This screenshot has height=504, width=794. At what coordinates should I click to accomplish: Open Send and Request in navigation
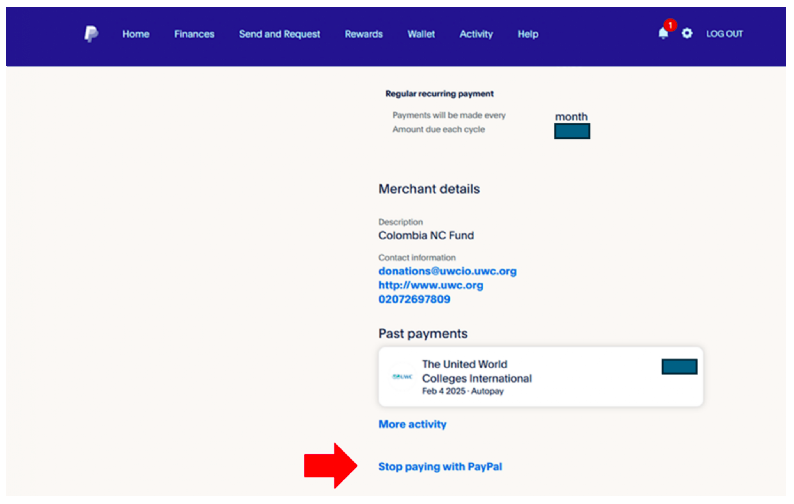coord(280,34)
